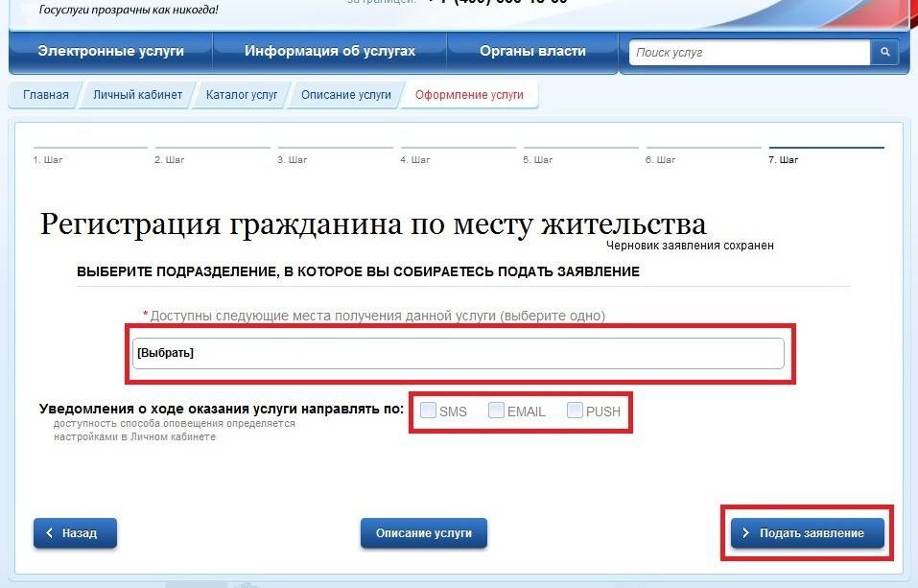The height and width of the screenshot is (588, 918).
Task: Select the Оформление услуги breadcrumb tab
Action: 469,95
